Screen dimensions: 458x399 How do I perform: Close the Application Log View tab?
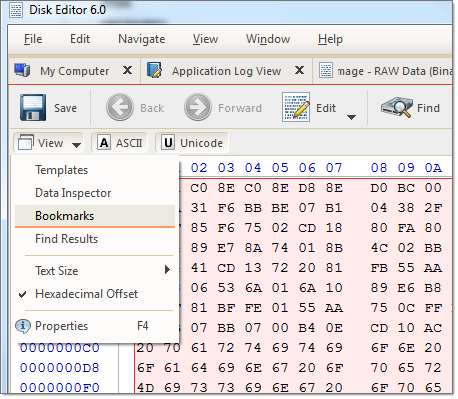[299, 70]
